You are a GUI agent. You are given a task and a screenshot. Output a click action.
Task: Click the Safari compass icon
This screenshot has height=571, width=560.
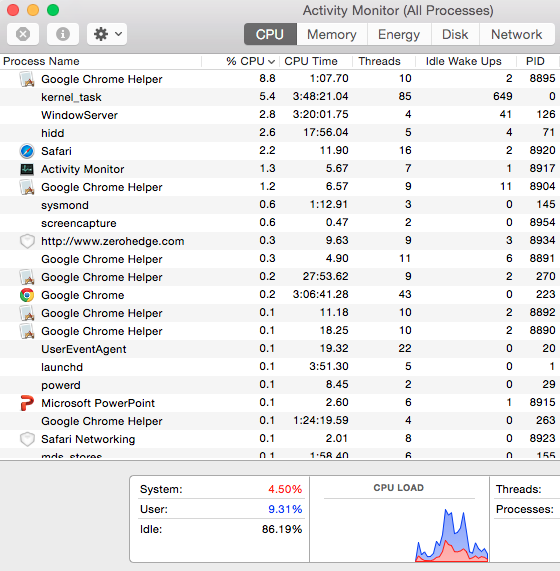27,151
